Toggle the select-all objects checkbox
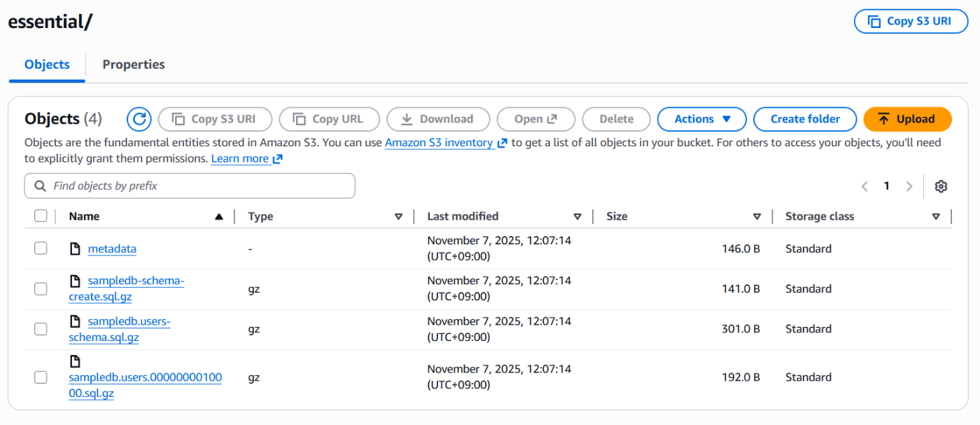This screenshot has width=980, height=425. [x=41, y=216]
